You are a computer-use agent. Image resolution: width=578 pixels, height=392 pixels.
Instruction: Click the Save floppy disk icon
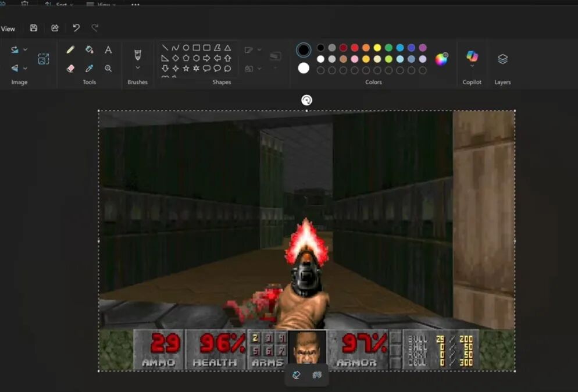(x=34, y=28)
